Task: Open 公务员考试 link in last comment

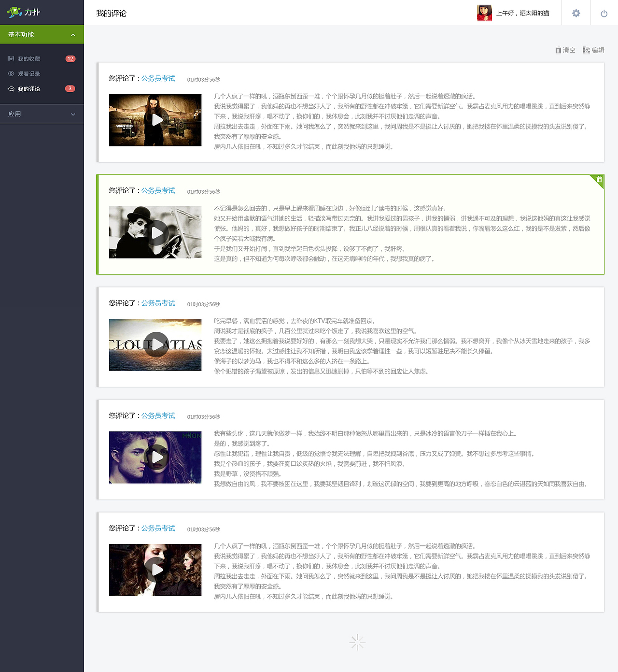Action: click(158, 529)
